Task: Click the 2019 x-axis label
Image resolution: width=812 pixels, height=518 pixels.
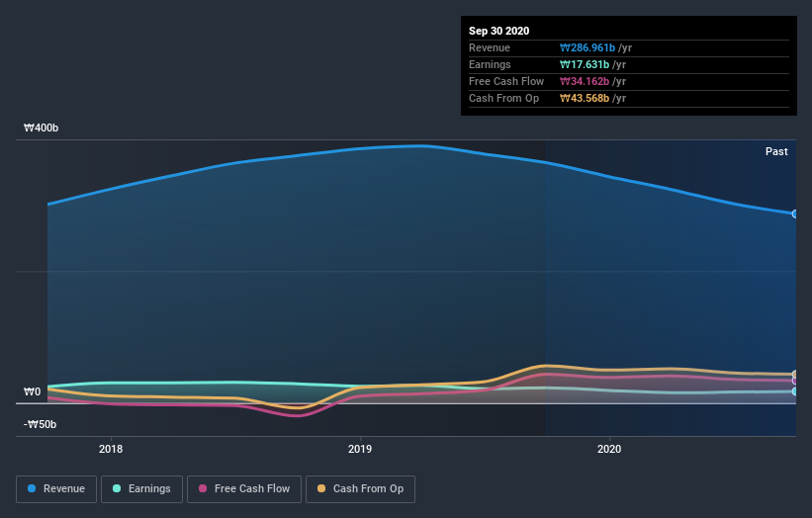Action: click(x=360, y=449)
